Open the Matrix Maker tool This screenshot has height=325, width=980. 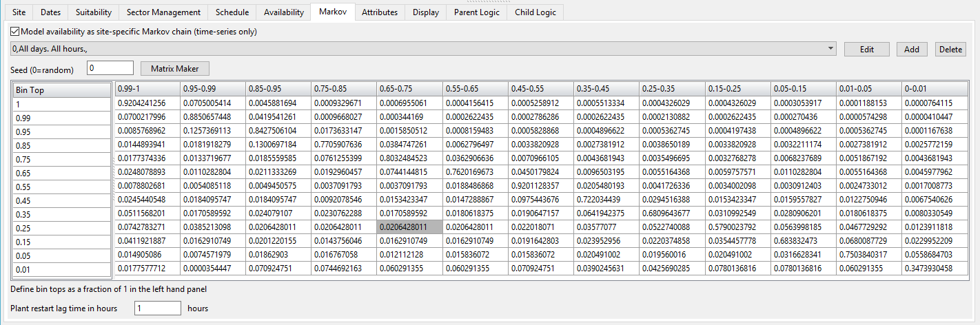pos(174,68)
